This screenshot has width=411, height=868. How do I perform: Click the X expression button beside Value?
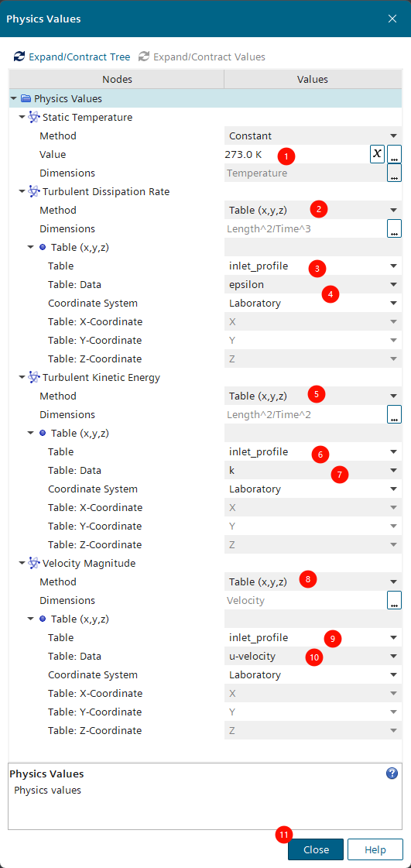point(377,154)
